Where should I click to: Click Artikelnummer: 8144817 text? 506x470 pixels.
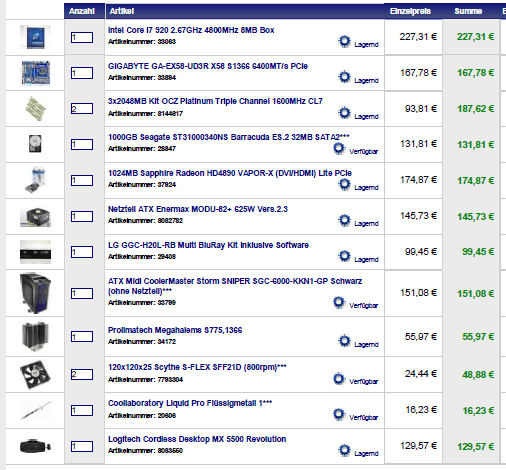(145, 114)
